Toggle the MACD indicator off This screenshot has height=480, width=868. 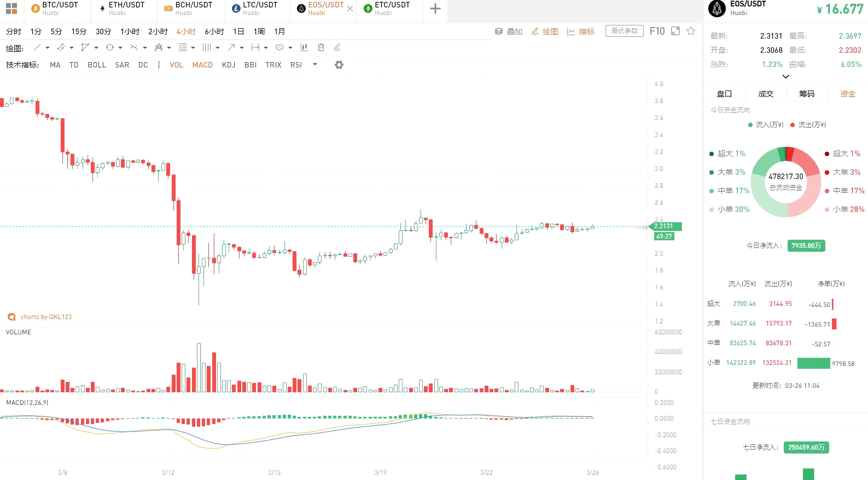tap(202, 65)
